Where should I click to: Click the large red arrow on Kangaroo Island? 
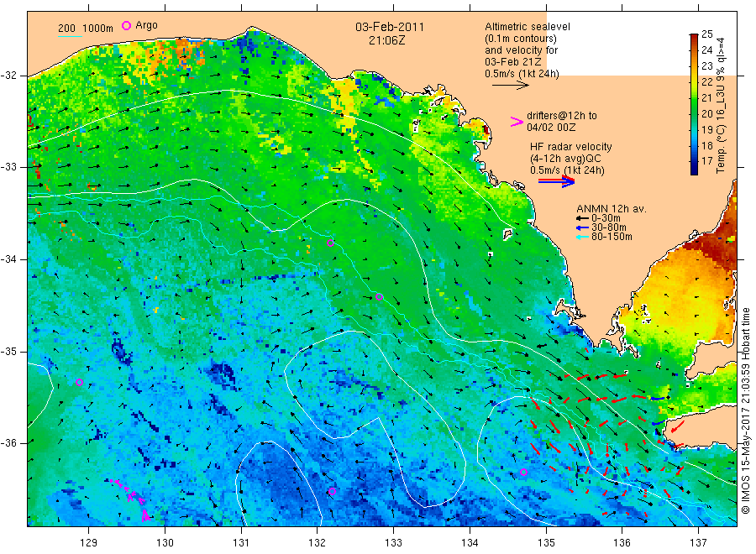tap(677, 426)
